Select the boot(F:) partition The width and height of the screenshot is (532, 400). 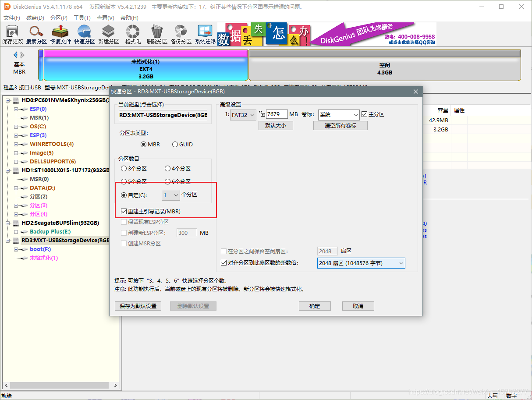[40, 249]
